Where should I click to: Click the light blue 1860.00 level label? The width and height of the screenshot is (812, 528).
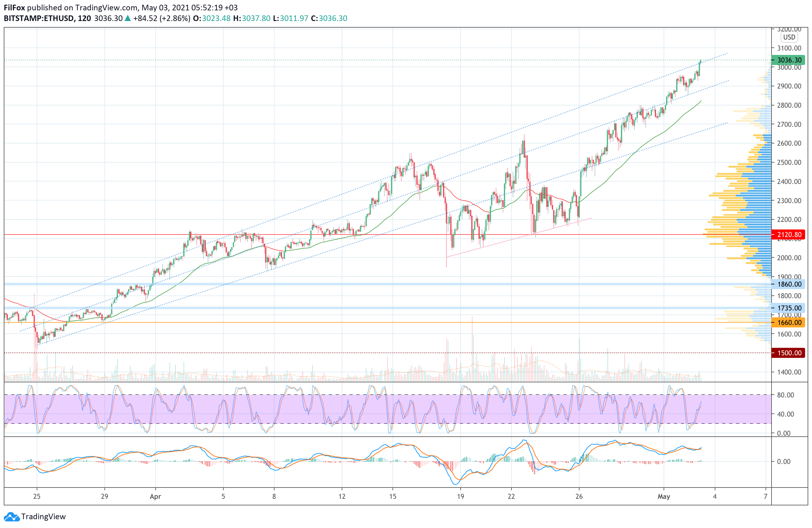[x=789, y=284]
